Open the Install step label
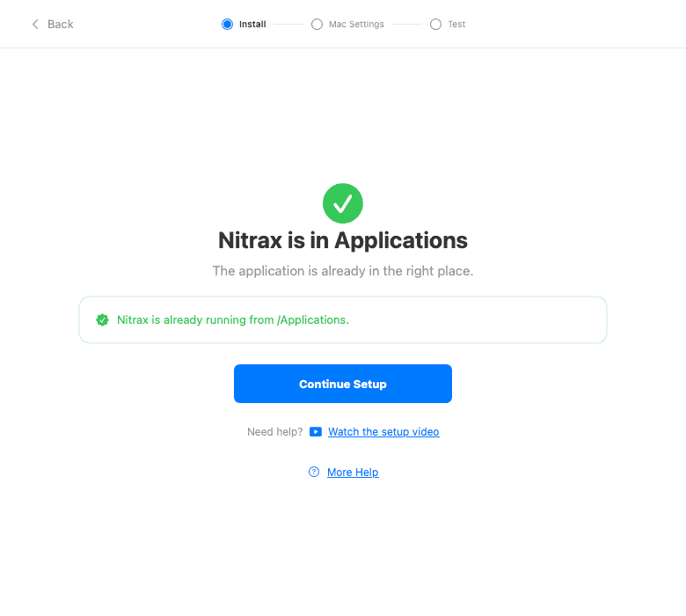 tap(252, 24)
